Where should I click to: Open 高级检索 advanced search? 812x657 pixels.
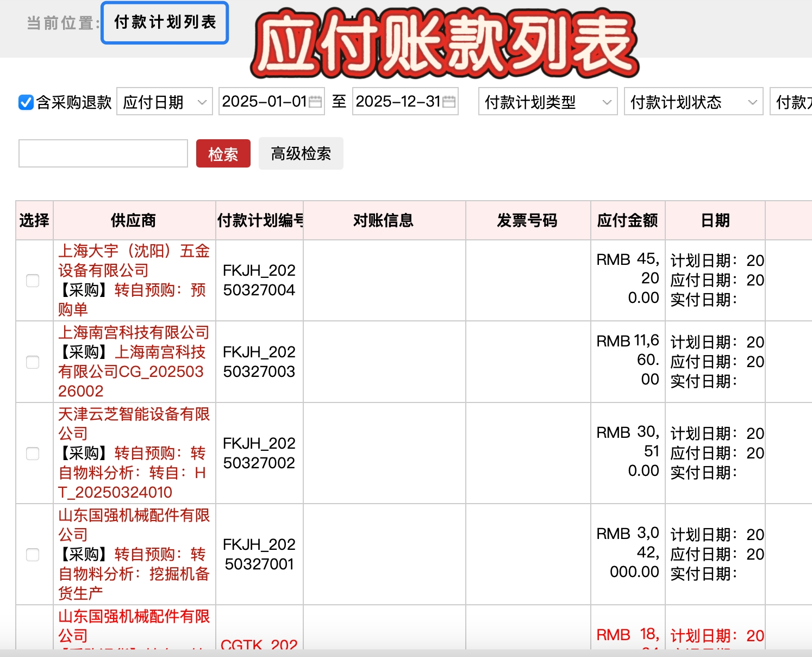301,153
